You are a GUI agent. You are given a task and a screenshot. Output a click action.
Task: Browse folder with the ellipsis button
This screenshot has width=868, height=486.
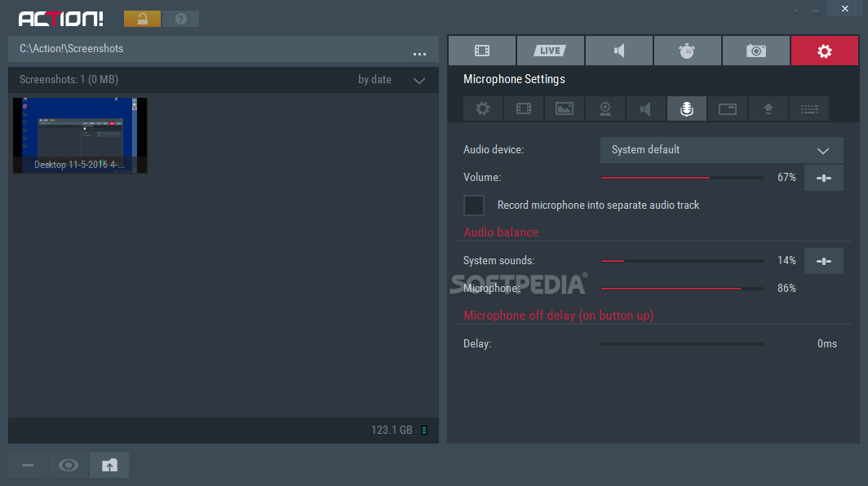click(x=419, y=54)
